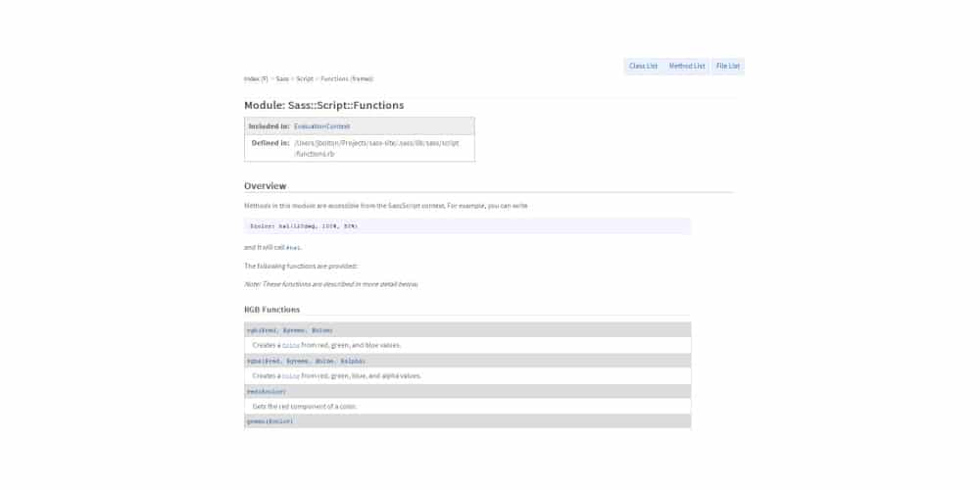The height and width of the screenshot is (490, 980).
Task: Go to Index (F) in breadcrumb
Action: 256,78
